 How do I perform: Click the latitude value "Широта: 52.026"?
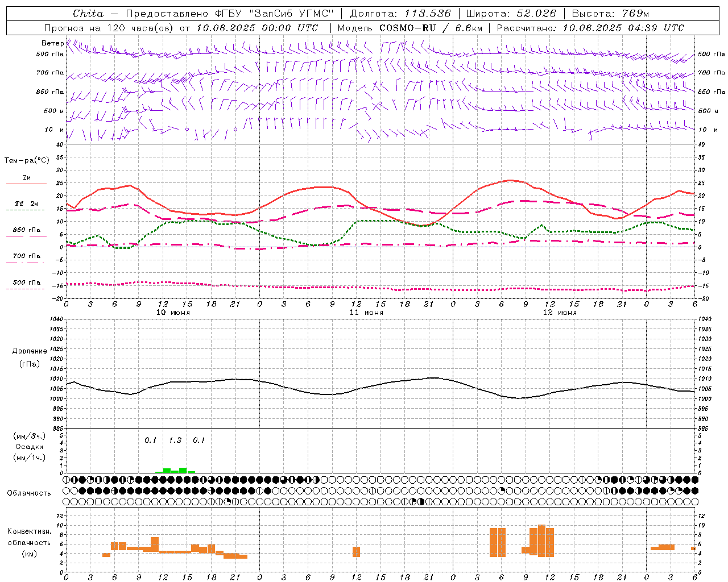coord(511,14)
